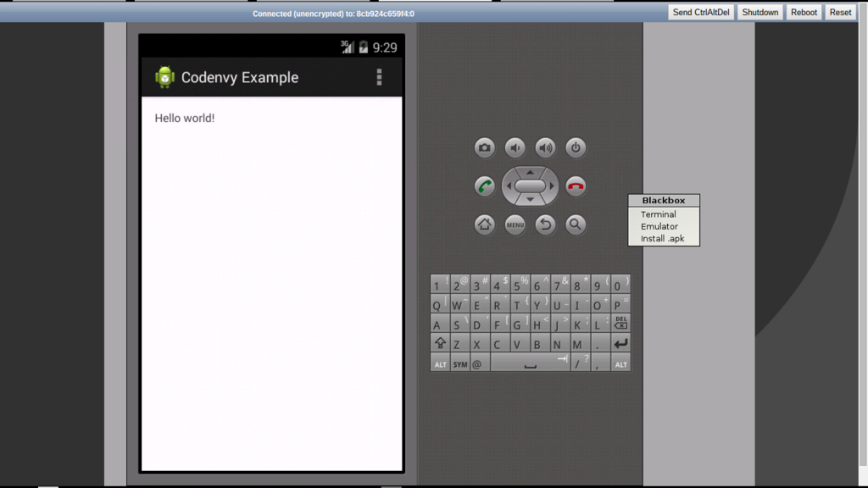Click the 5 key on emulator keyboard

point(520,285)
